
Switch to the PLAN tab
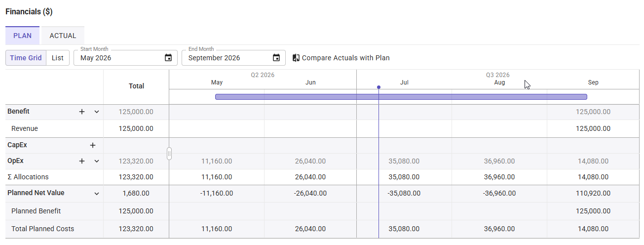(22, 36)
